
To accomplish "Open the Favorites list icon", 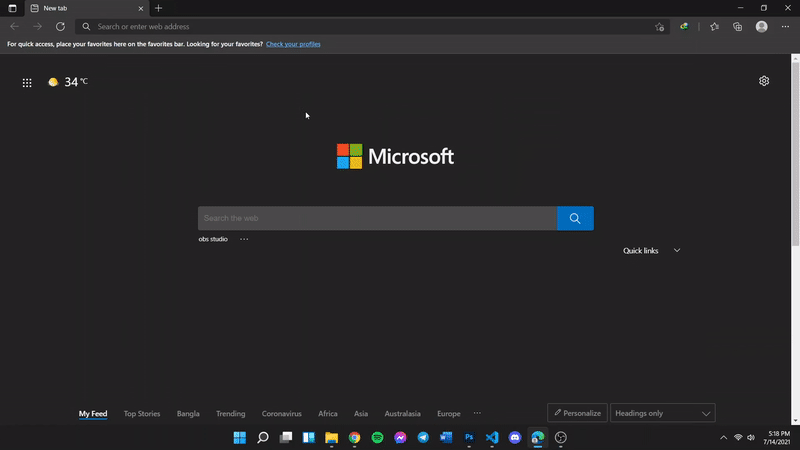I will click(x=714, y=27).
